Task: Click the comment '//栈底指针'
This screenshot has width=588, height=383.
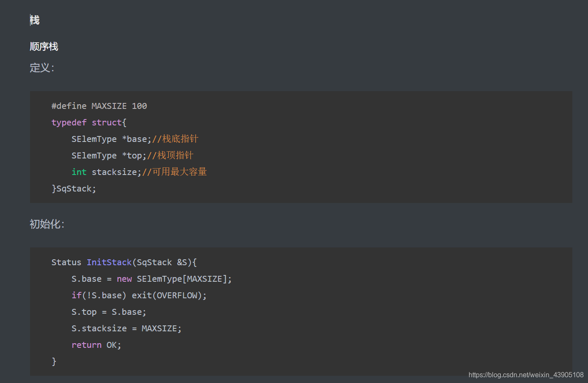Action: [175, 139]
